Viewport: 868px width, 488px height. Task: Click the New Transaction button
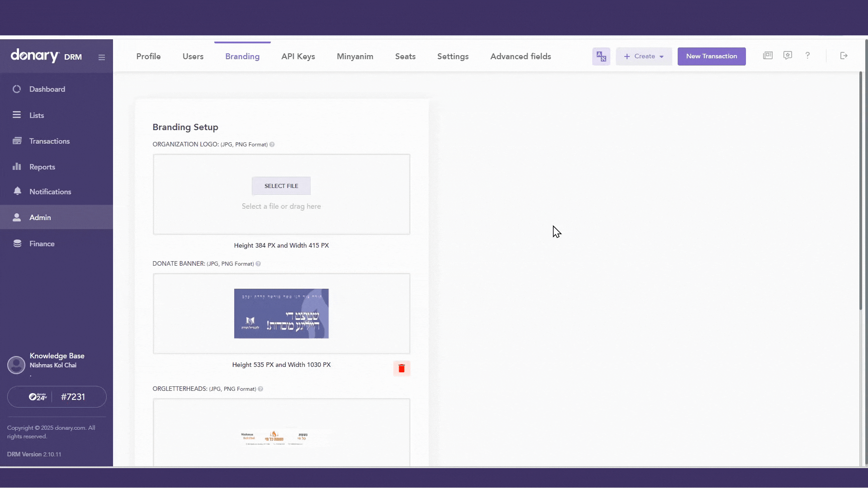711,56
